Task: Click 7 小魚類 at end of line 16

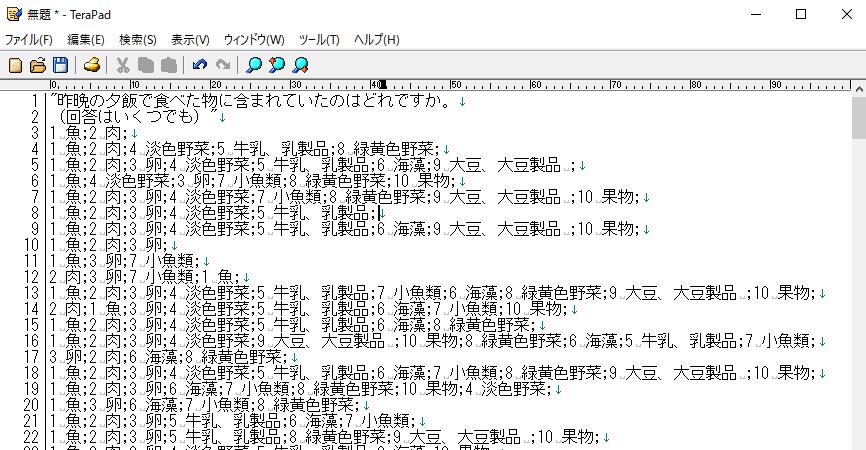Action: pos(778,341)
